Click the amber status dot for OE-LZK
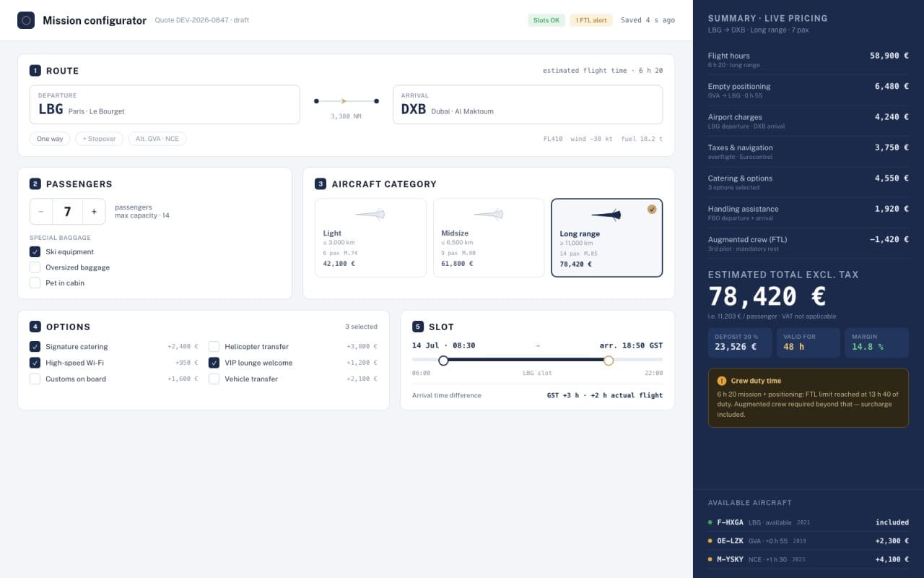Viewport: 924px width, 578px height. (710, 540)
